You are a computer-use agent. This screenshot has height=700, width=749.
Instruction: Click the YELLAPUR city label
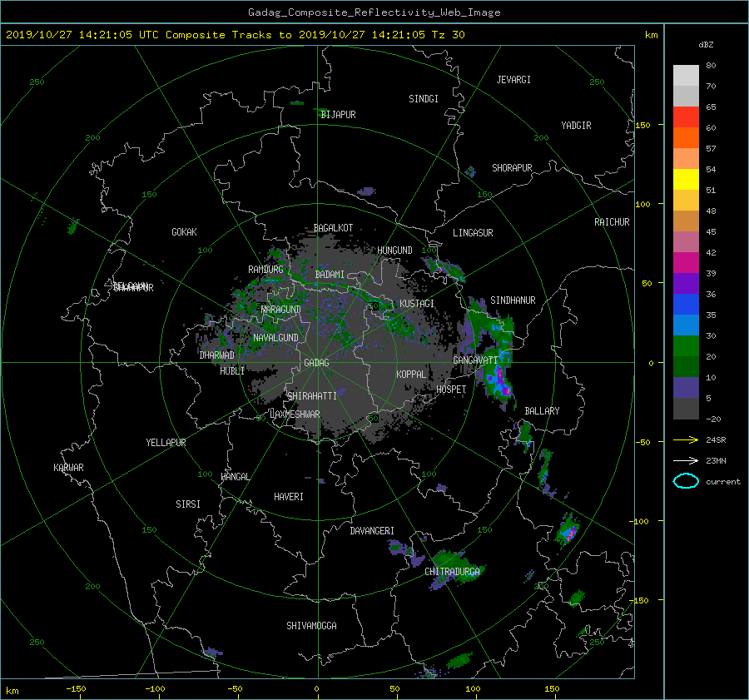[166, 443]
